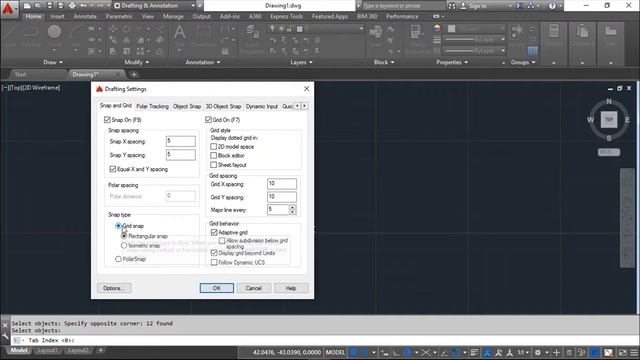Uncheck Equal X and Y spacing
Screen dimensions: 640x360
[113, 169]
